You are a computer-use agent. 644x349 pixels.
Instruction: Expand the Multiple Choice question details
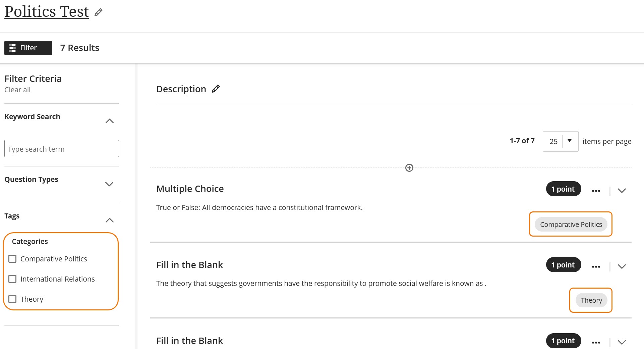point(622,190)
